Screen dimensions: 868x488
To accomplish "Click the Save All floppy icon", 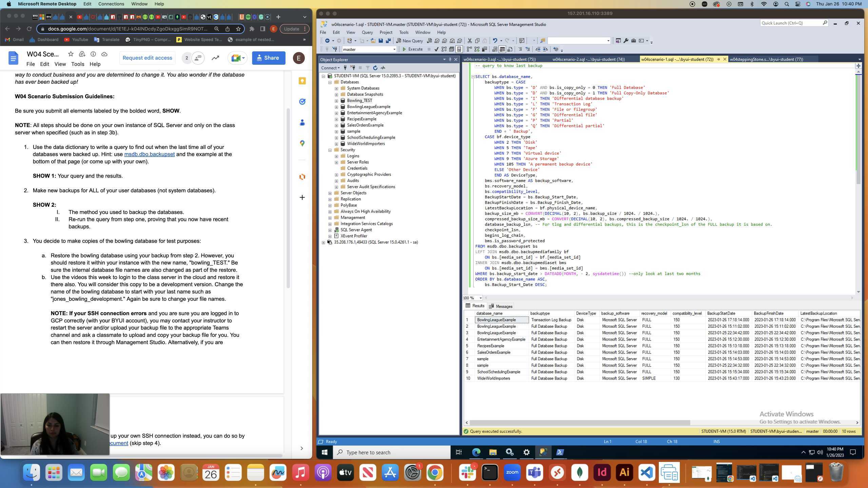I will (388, 41).
